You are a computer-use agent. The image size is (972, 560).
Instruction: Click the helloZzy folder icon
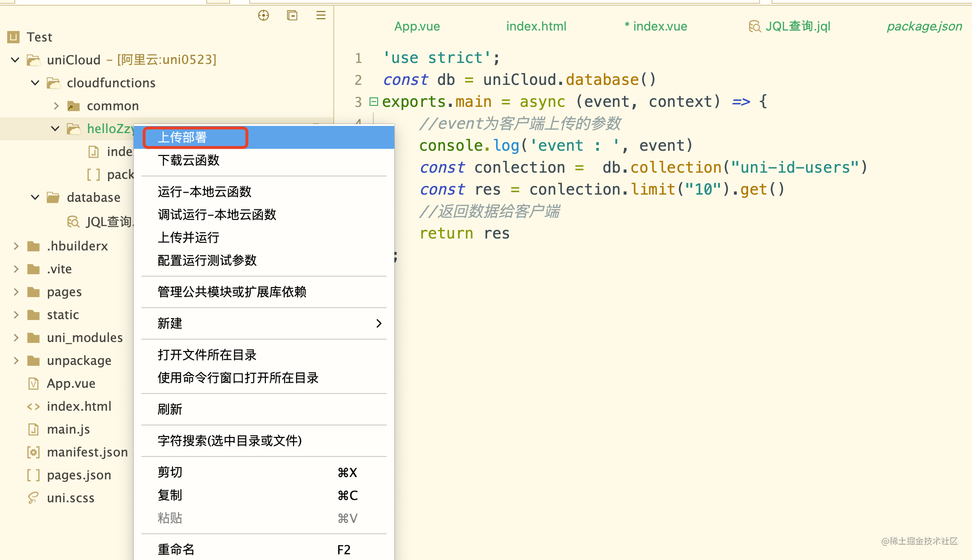[x=74, y=129]
